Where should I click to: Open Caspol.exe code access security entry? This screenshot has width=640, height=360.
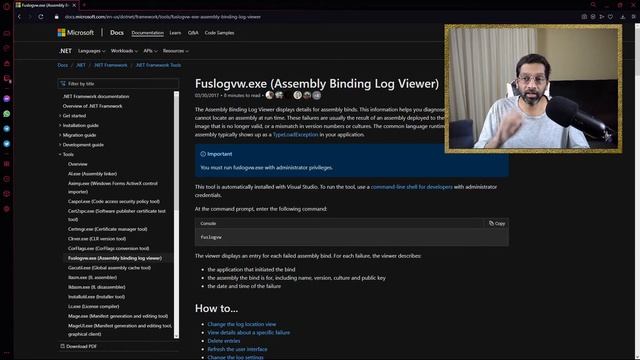[x=114, y=201]
